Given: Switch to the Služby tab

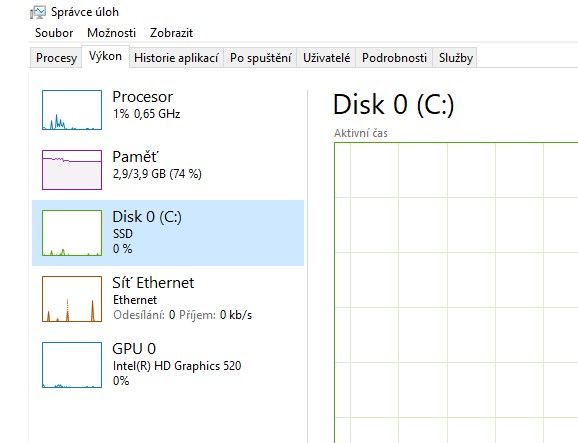Looking at the screenshot, I should coord(455,58).
